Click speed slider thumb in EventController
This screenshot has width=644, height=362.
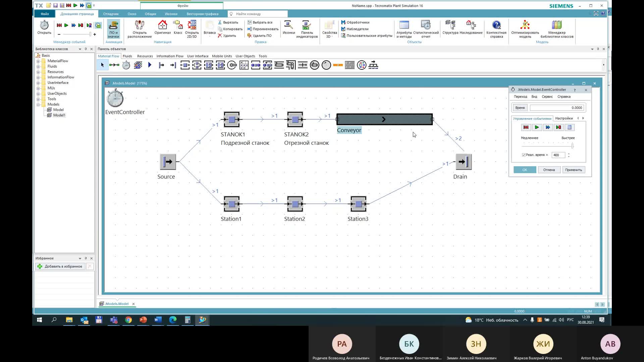click(573, 146)
